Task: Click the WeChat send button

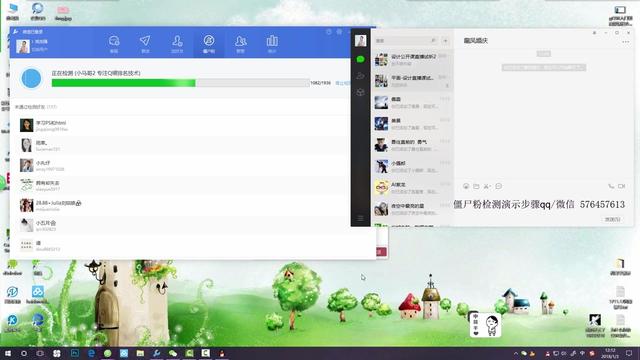Action: tap(612, 219)
